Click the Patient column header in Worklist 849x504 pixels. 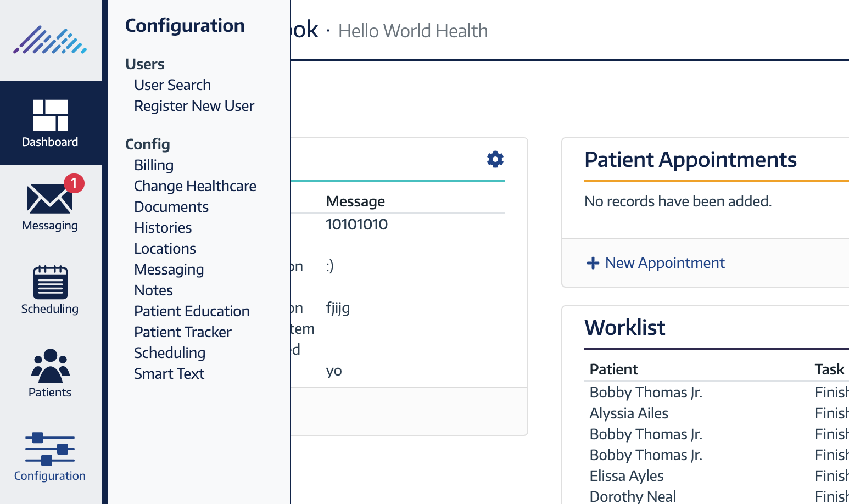pyautogui.click(x=613, y=369)
